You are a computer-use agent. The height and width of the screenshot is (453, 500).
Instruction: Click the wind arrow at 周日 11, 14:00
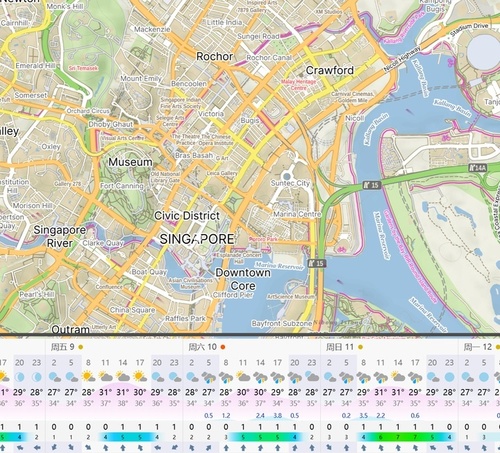(398, 447)
